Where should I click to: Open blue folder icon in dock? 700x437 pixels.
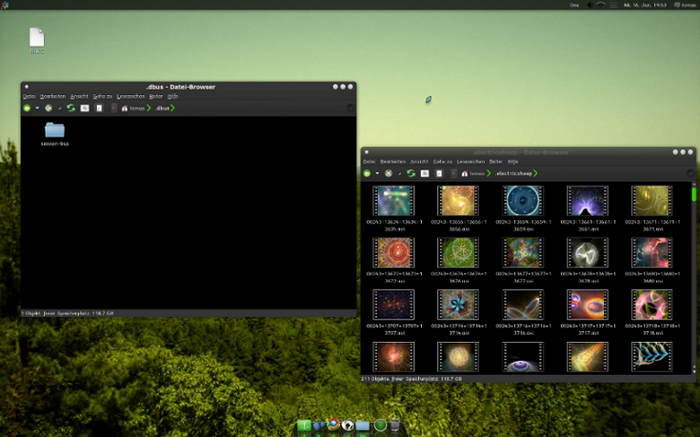[x=362, y=425]
